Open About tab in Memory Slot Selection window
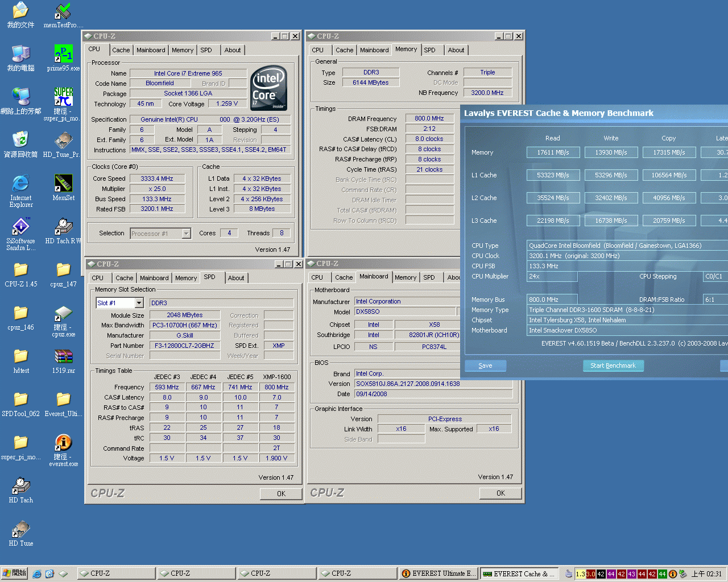The image size is (728, 582). (x=236, y=278)
